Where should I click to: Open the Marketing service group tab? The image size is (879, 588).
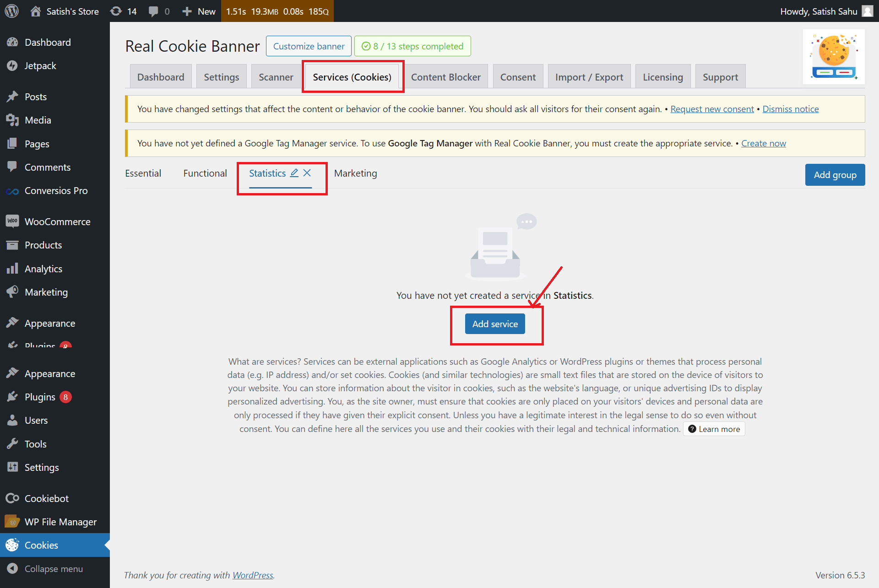[x=356, y=173]
